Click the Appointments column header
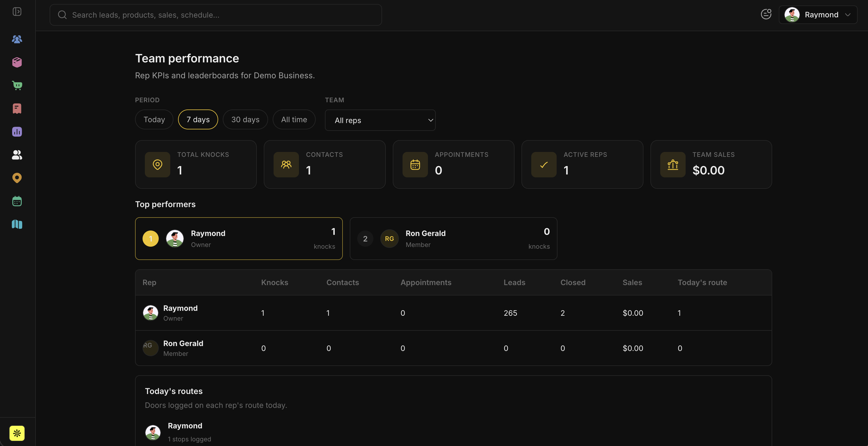The height and width of the screenshot is (446, 868). tap(426, 283)
